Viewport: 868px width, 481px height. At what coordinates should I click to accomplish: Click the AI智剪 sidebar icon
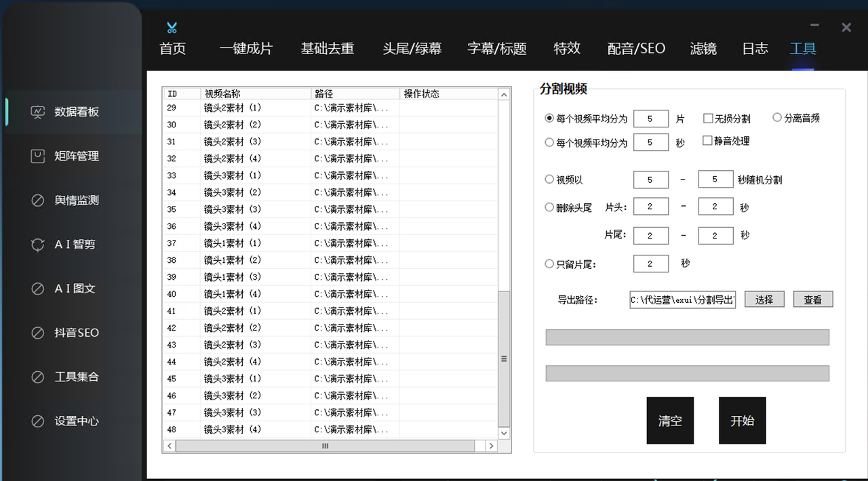point(38,245)
